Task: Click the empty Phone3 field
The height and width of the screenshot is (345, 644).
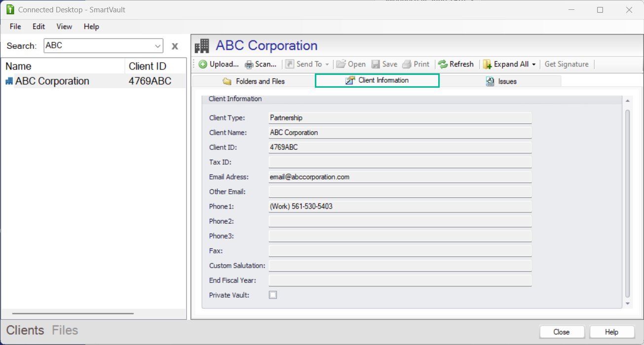Action: [400, 236]
